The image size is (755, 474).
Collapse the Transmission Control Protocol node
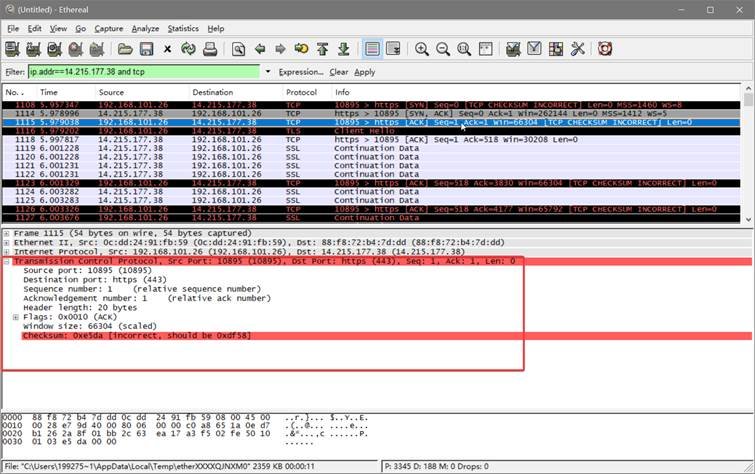point(7,262)
